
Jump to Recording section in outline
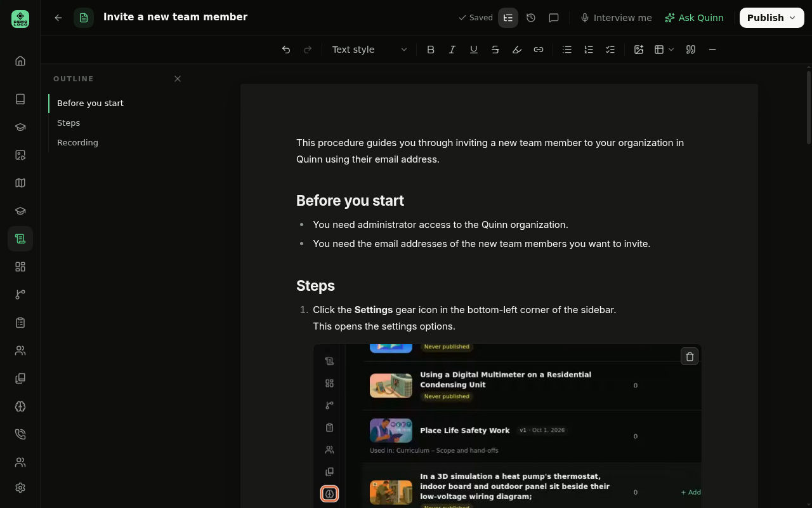click(77, 142)
